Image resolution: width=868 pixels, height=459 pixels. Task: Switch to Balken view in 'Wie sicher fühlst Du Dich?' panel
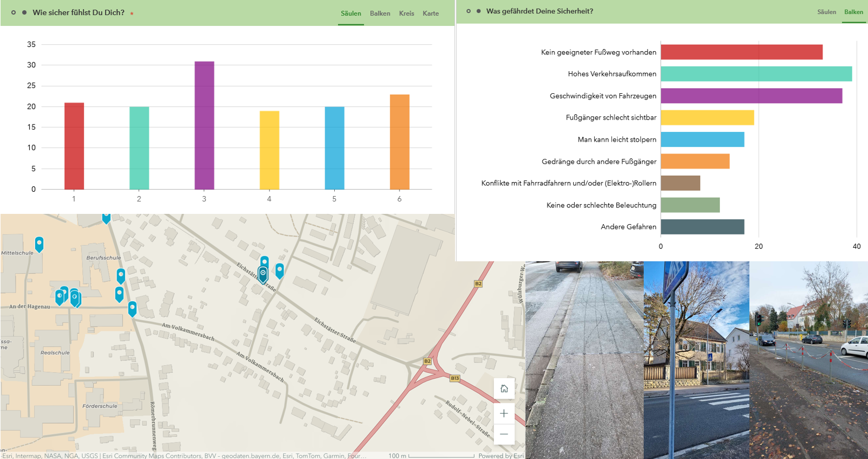(380, 13)
